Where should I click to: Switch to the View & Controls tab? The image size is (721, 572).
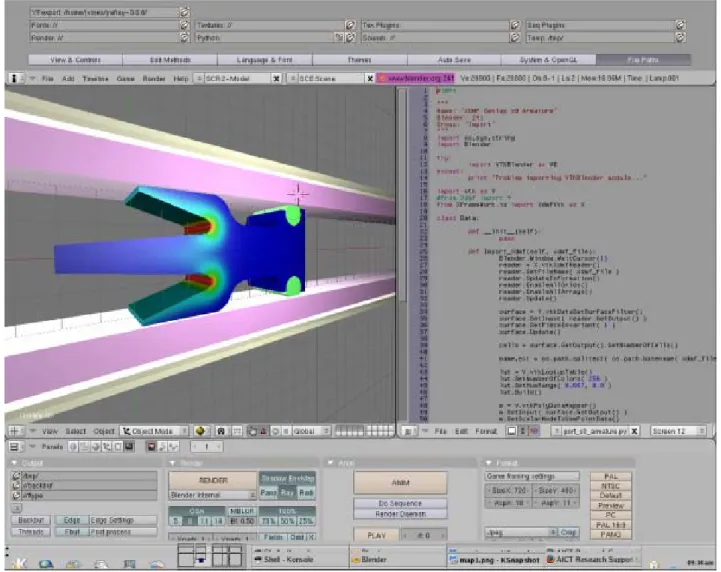(75, 60)
